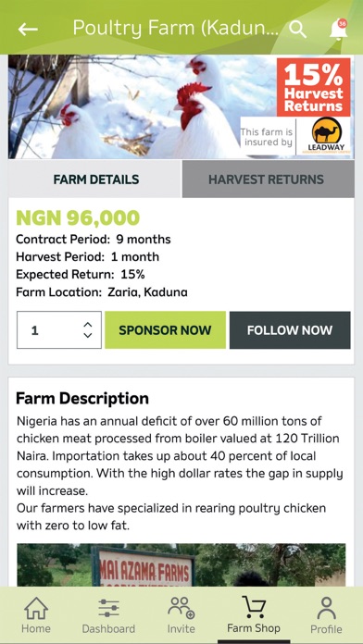Open notifications bell icon
363x644 pixels.
[338, 30]
